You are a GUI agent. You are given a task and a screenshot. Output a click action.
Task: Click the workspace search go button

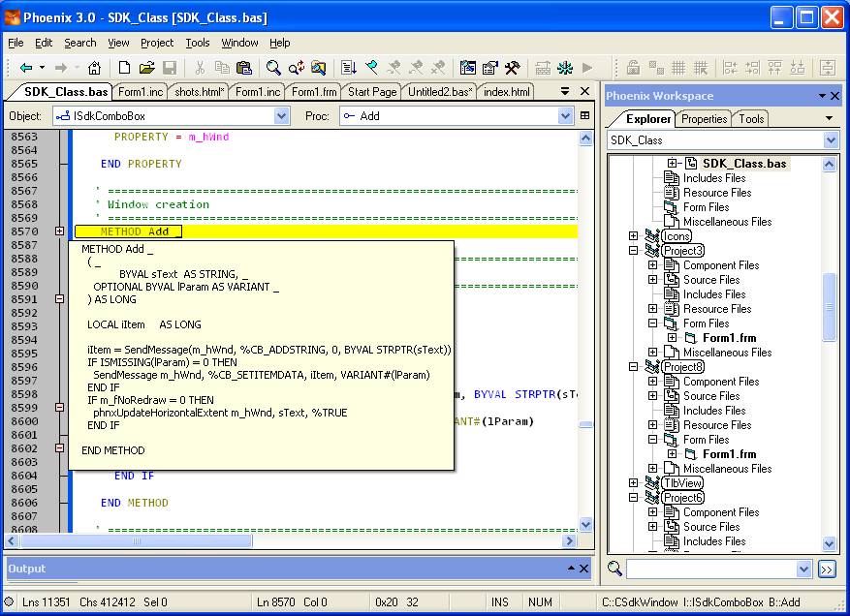coord(826,569)
